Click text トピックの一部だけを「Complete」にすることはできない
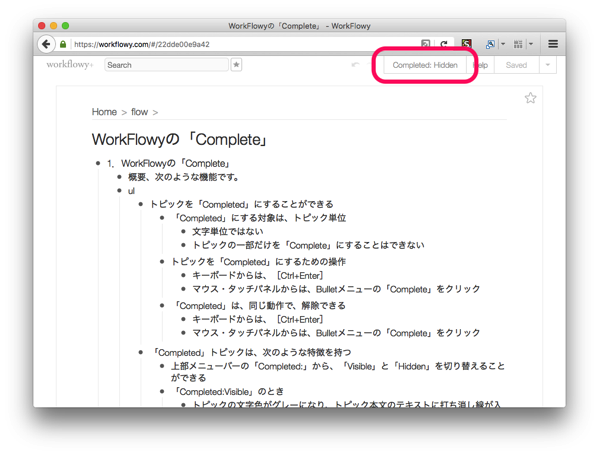 (308, 245)
